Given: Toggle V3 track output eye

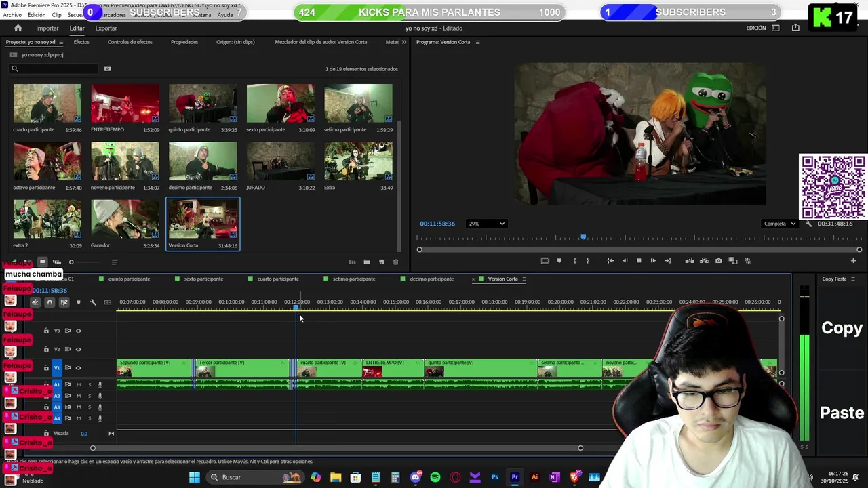Looking at the screenshot, I should point(78,331).
